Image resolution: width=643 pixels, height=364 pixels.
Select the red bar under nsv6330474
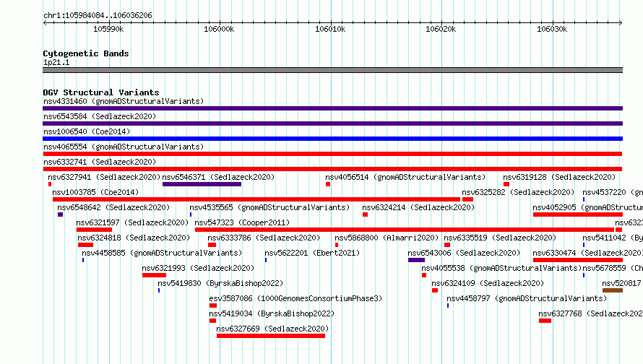(578, 260)
